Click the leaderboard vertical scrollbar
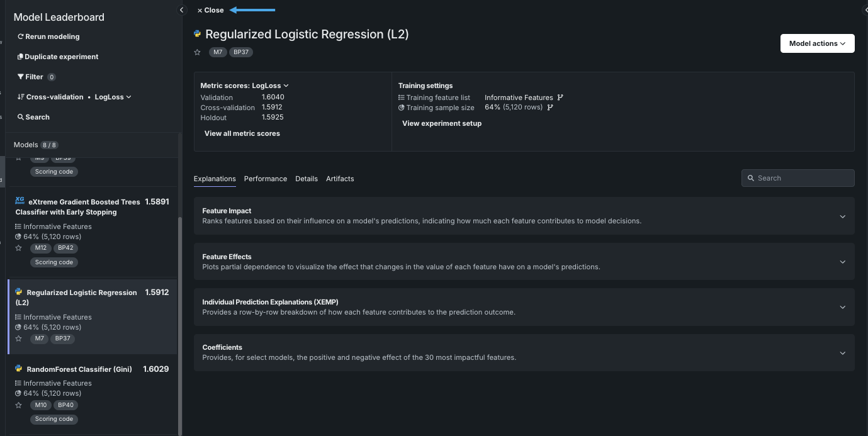This screenshot has width=868, height=436. pyautogui.click(x=181, y=315)
